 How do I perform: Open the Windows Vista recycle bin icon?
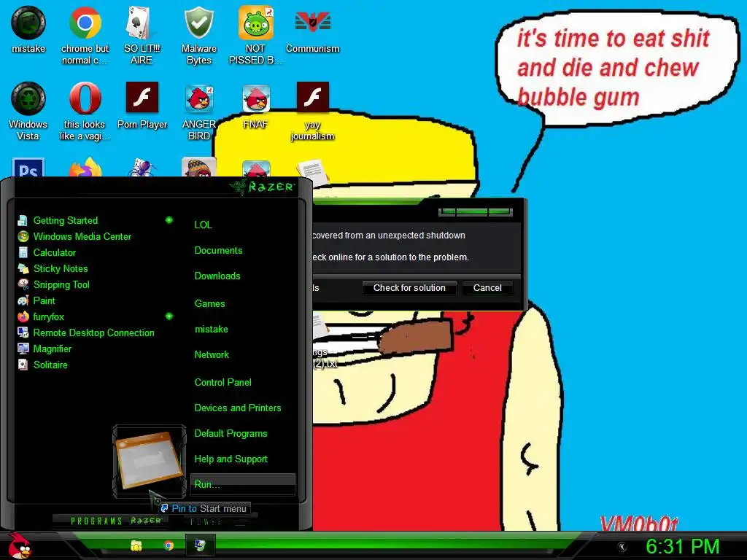(x=28, y=112)
